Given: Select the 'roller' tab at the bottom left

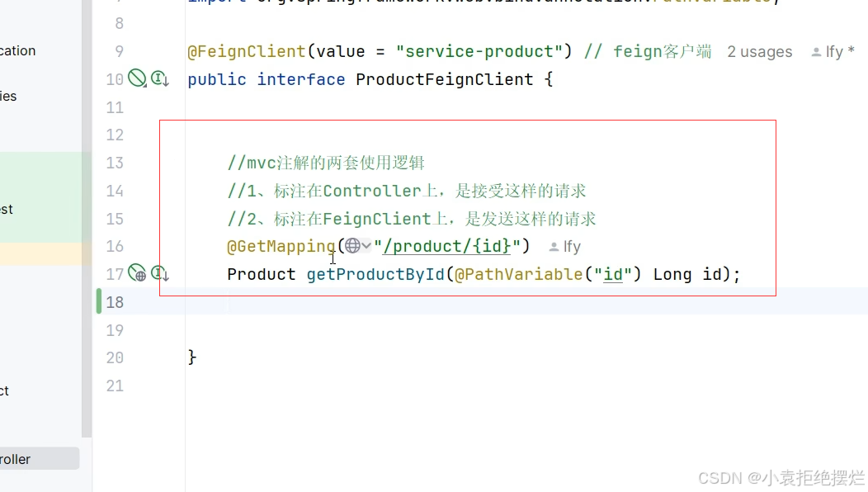Looking at the screenshot, I should click(x=21, y=458).
